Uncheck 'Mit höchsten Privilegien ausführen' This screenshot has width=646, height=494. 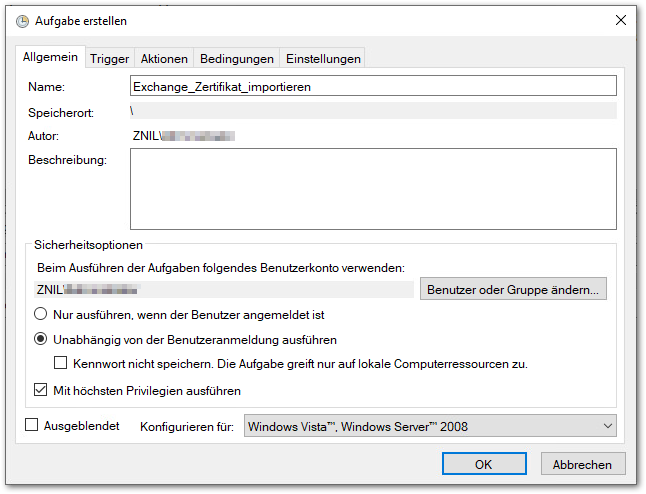tap(43, 390)
